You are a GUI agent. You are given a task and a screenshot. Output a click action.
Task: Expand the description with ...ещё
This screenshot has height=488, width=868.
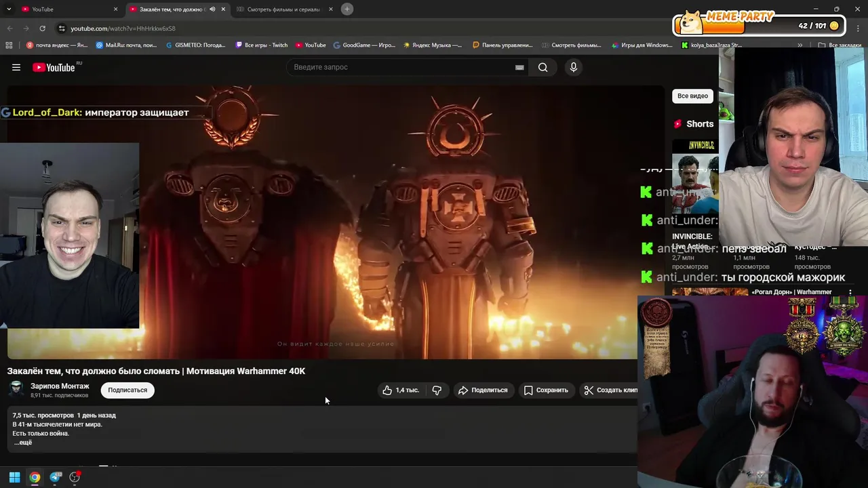(x=22, y=443)
